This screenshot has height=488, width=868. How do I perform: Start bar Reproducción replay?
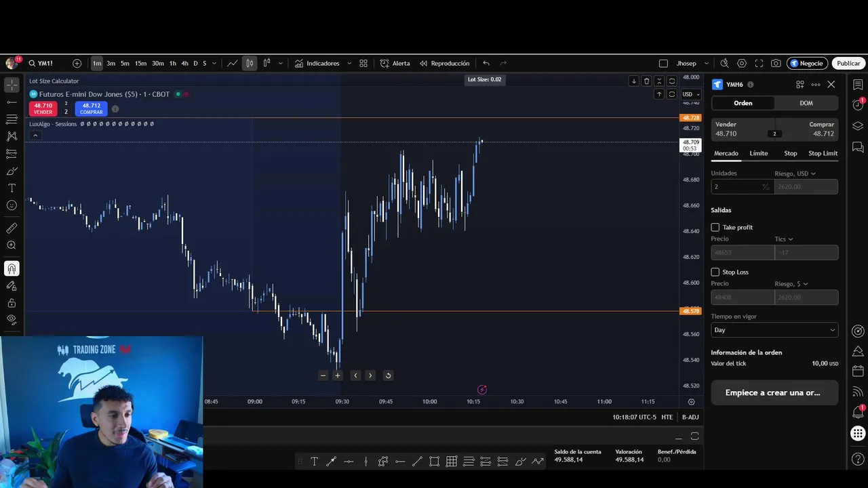click(444, 63)
